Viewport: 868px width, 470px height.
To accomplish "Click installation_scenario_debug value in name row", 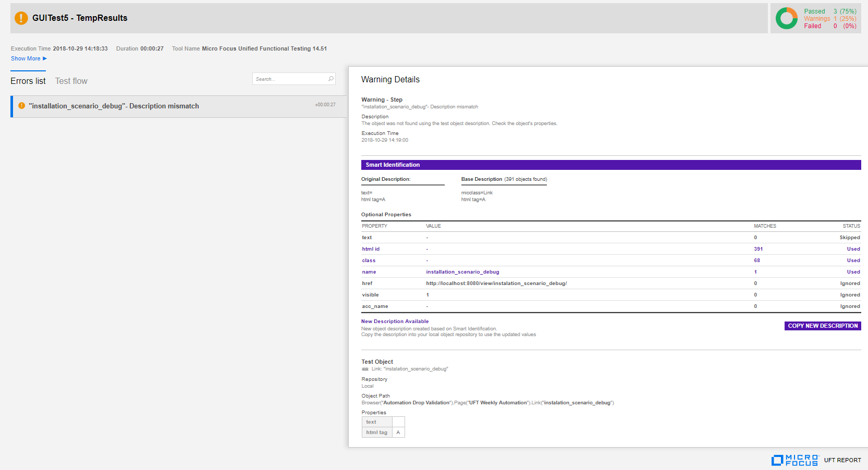I will point(462,272).
